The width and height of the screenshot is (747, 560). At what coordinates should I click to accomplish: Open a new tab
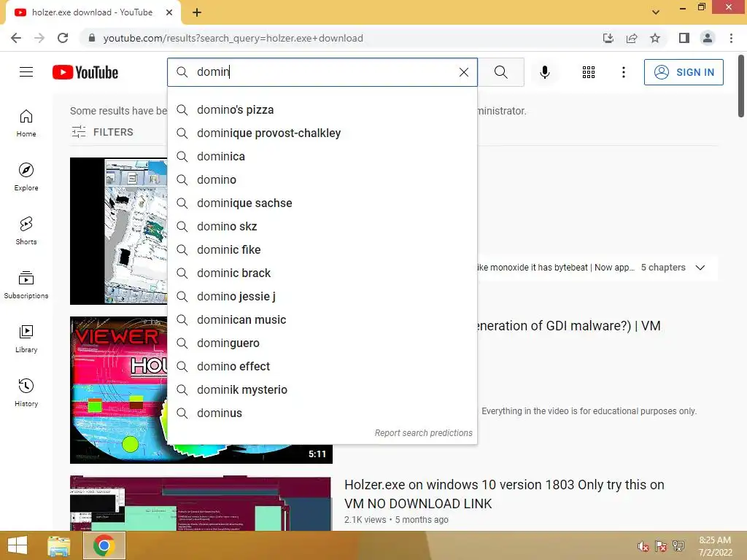(x=197, y=12)
